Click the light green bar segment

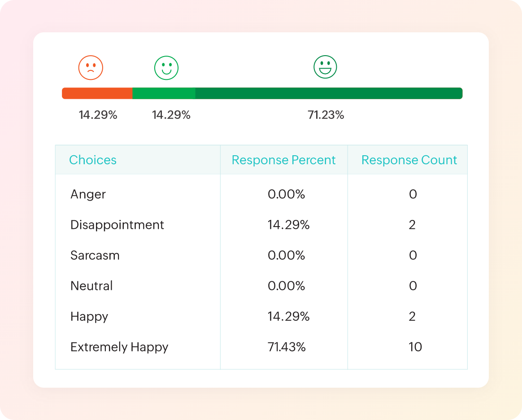(164, 93)
